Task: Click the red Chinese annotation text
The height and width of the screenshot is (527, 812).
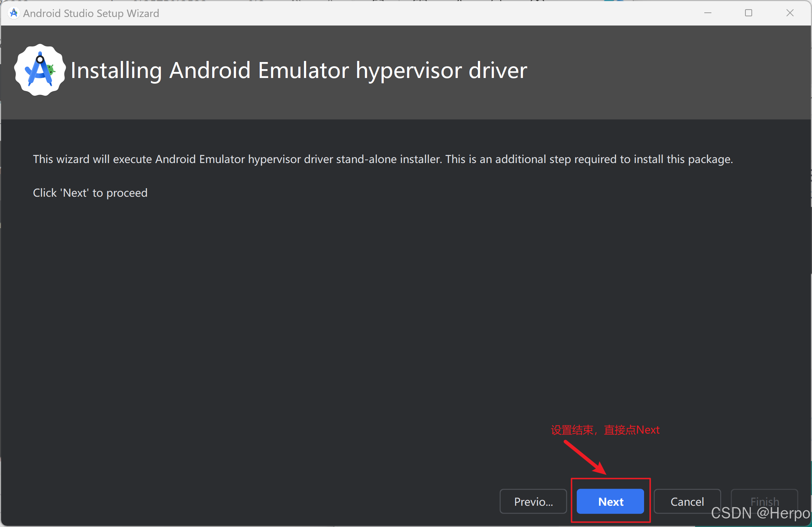Action: click(605, 430)
